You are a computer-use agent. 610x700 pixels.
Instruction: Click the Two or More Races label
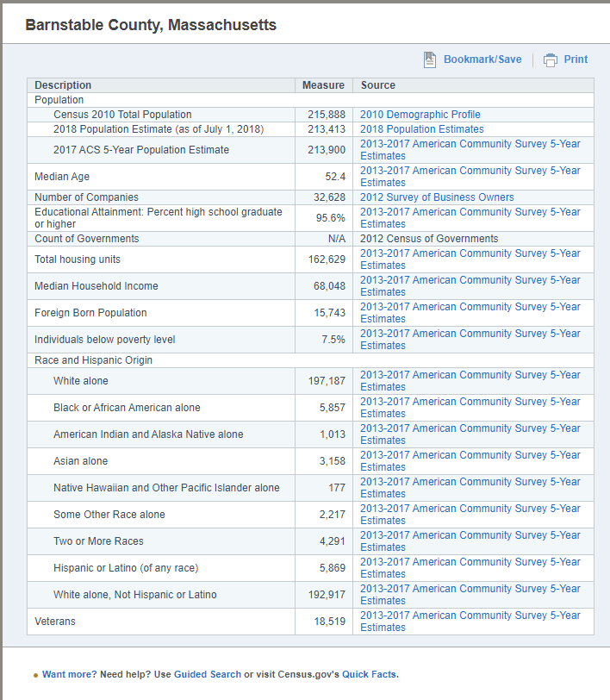tap(98, 541)
